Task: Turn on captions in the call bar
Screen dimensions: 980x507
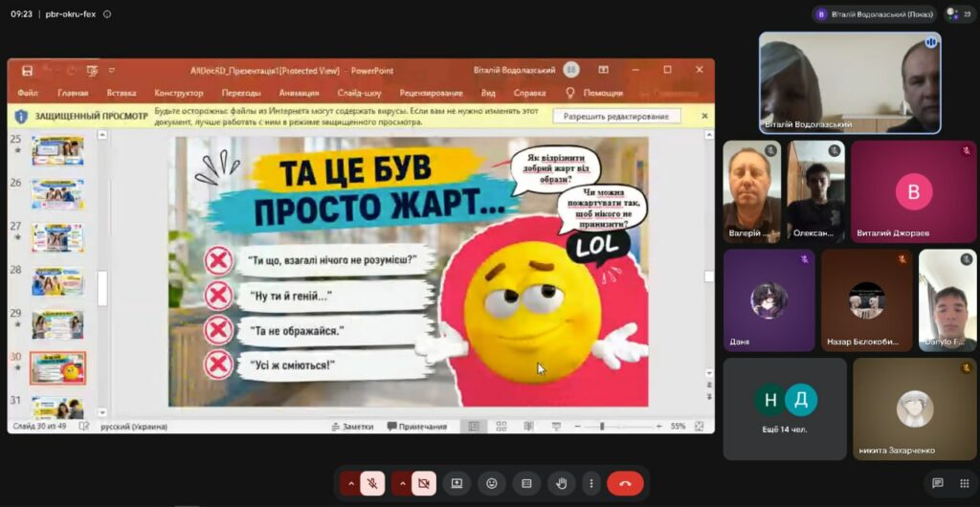Action: point(526,483)
